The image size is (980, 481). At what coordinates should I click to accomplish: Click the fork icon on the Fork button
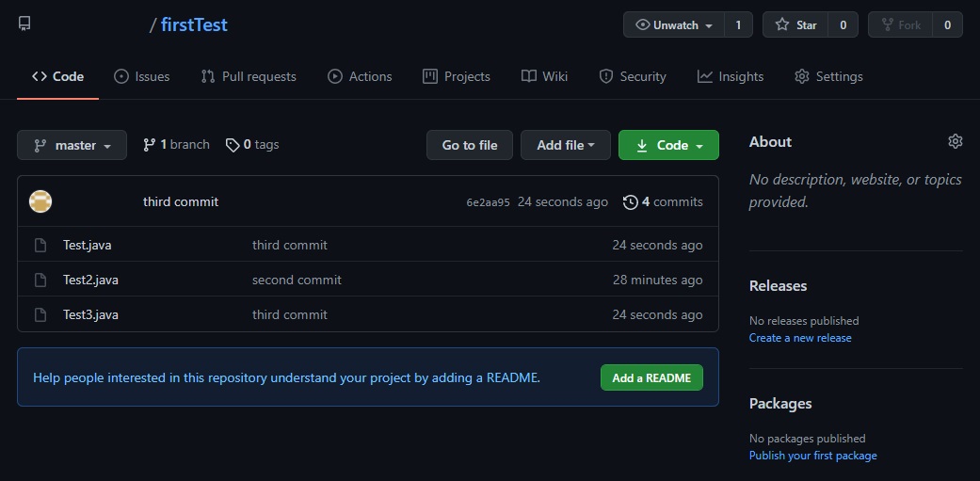pos(887,25)
